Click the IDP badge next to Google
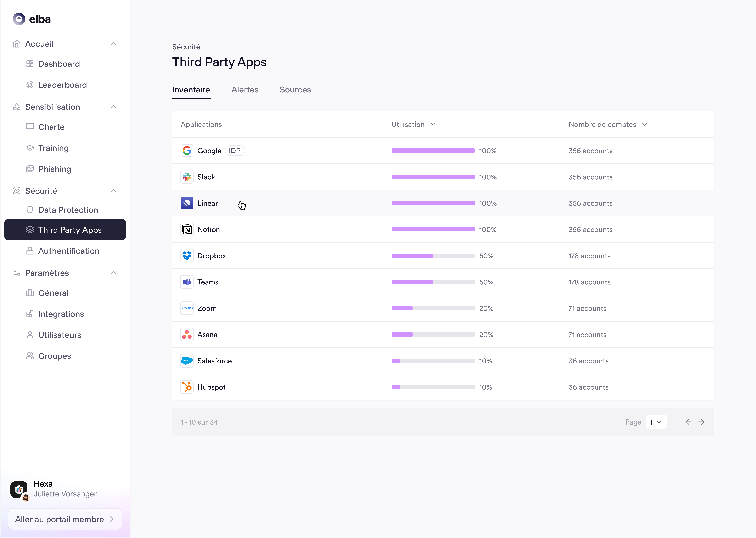756x538 pixels. pos(235,151)
